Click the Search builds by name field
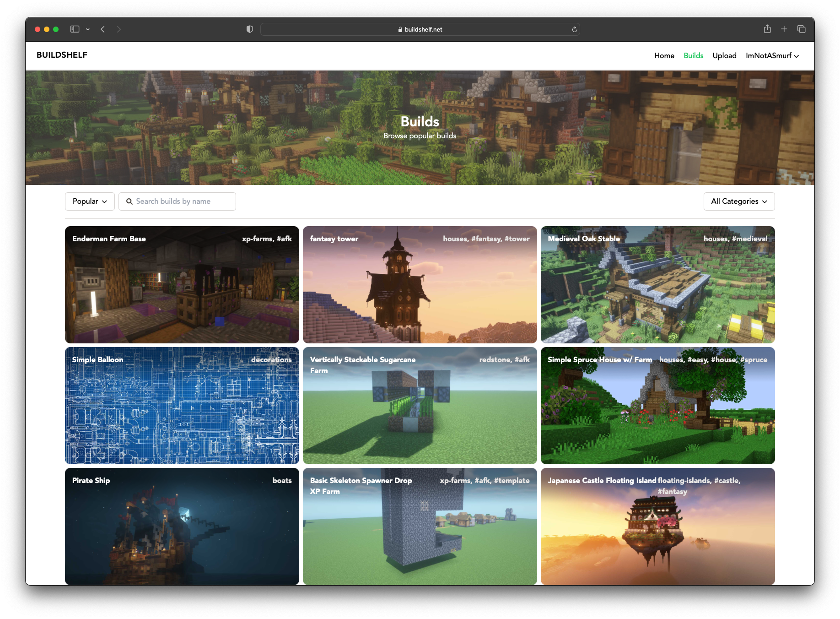 [x=177, y=201]
